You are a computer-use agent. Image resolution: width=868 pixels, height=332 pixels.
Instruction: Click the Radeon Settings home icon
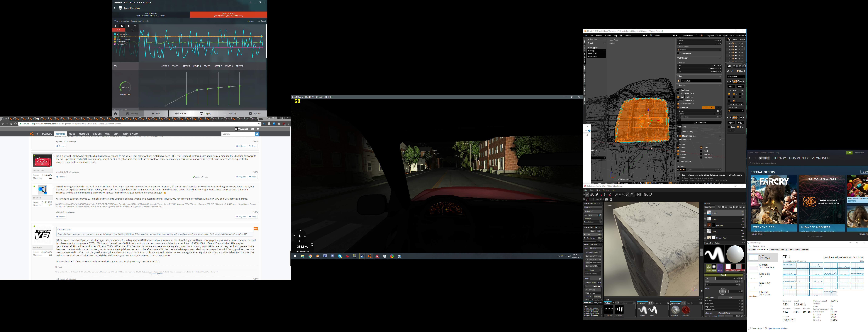[x=116, y=114]
